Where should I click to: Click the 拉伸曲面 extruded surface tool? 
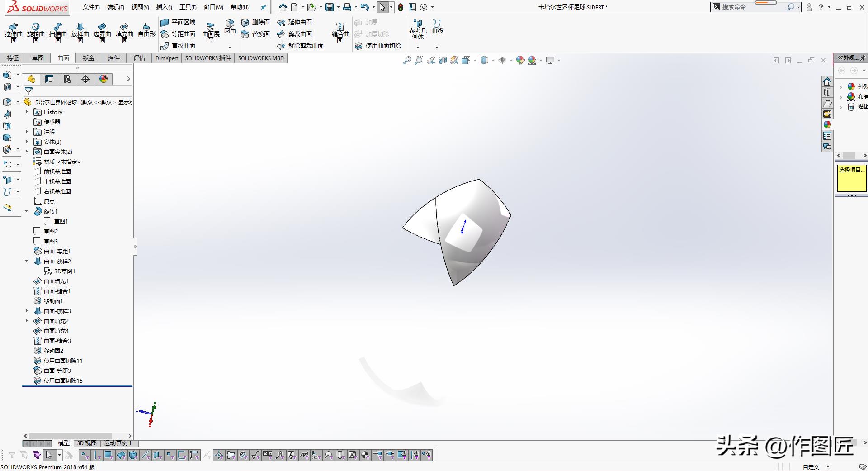point(14,32)
